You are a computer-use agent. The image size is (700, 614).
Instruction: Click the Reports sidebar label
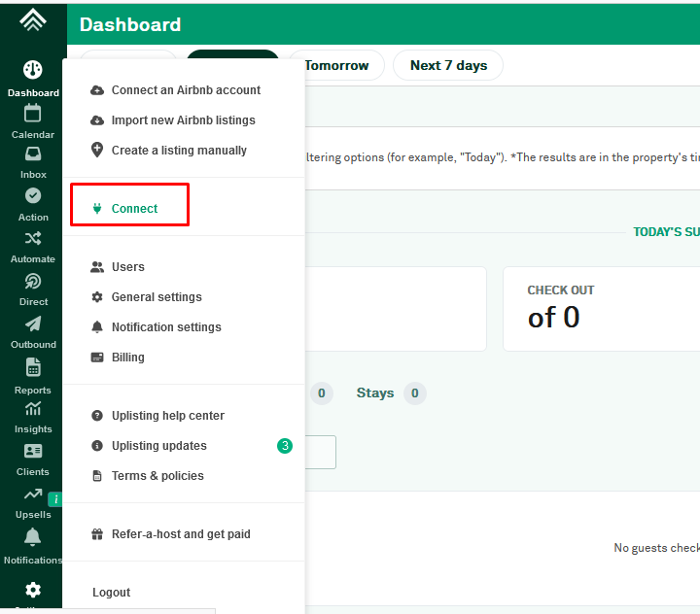(x=33, y=390)
